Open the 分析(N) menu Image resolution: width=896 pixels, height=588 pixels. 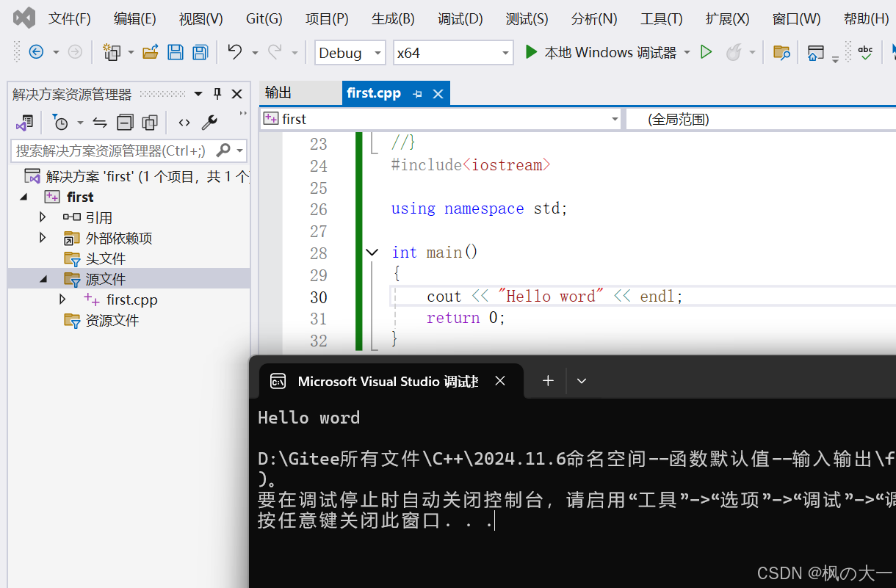pyautogui.click(x=594, y=18)
